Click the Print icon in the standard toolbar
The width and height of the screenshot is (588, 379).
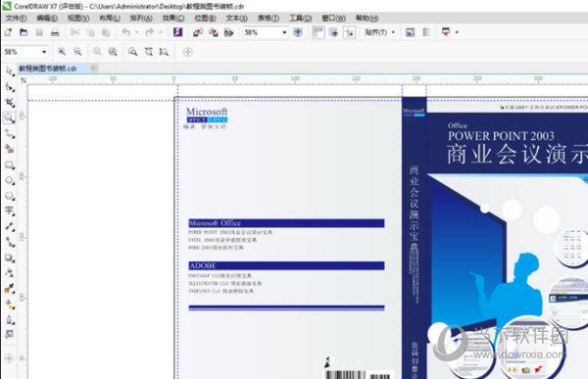(x=55, y=32)
